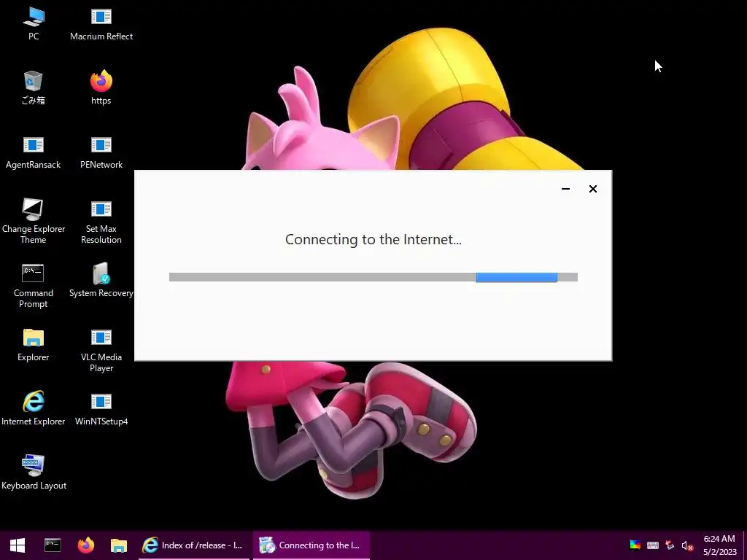
Task: Open the Explorer folder desktop icon
Action: point(34,345)
